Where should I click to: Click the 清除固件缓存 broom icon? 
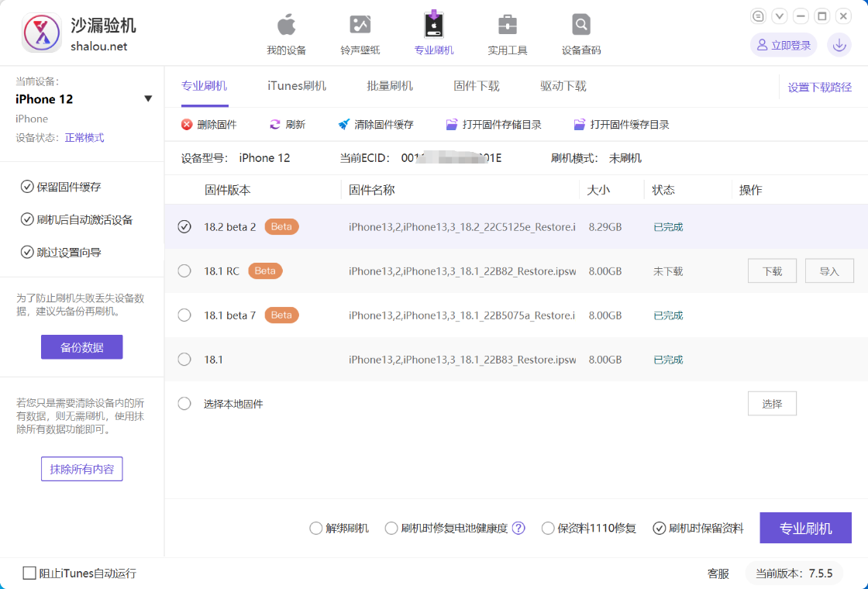tap(344, 125)
